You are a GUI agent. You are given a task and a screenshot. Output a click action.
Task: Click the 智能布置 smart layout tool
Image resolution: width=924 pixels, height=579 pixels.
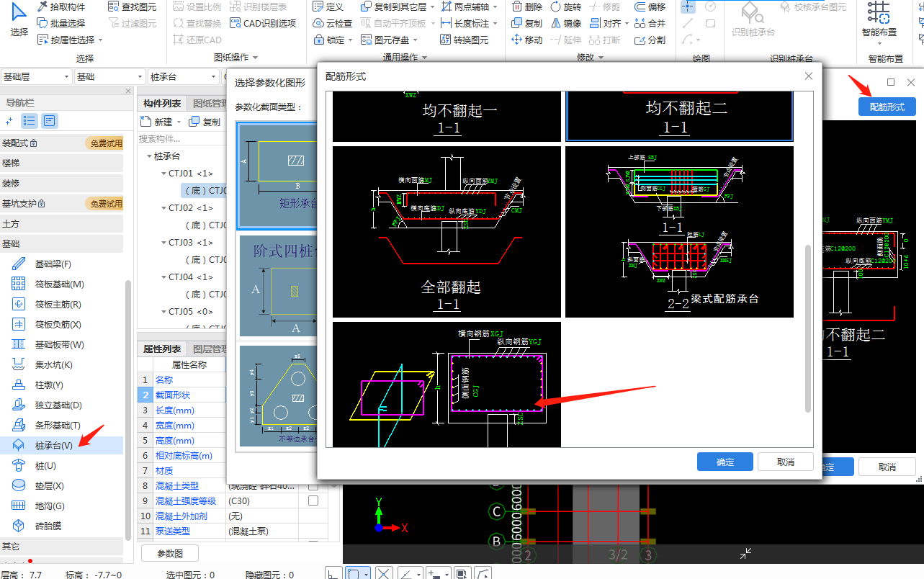(879, 20)
